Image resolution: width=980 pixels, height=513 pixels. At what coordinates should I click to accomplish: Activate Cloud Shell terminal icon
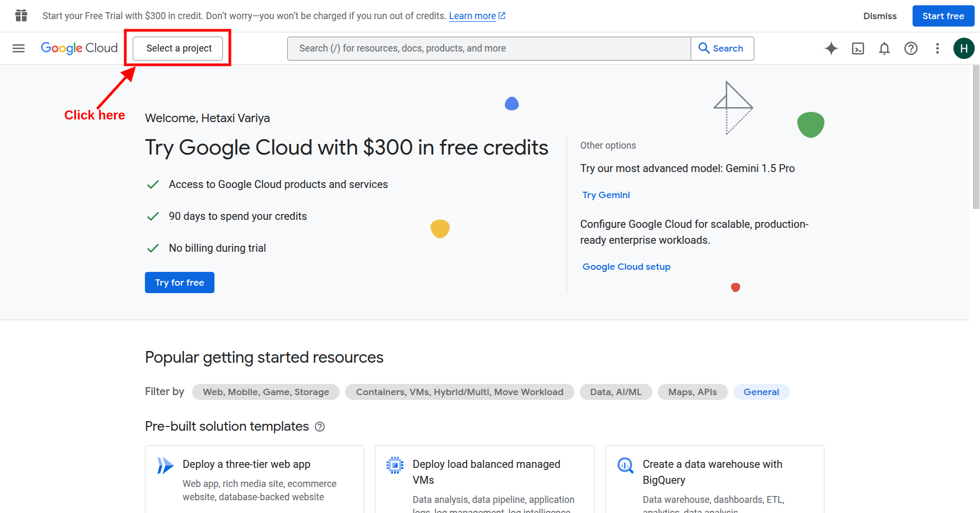point(857,48)
